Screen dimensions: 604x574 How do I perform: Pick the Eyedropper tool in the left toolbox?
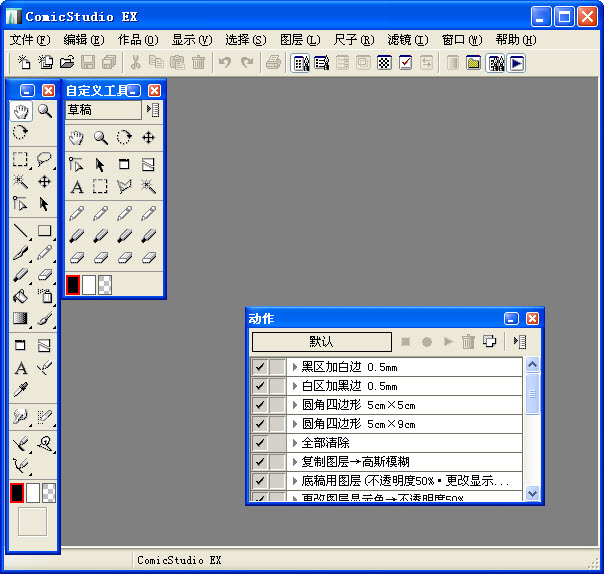[21, 389]
